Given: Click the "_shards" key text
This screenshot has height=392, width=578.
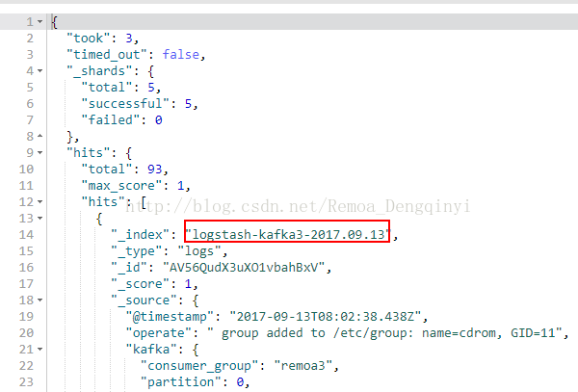Looking at the screenshot, I should point(99,70).
